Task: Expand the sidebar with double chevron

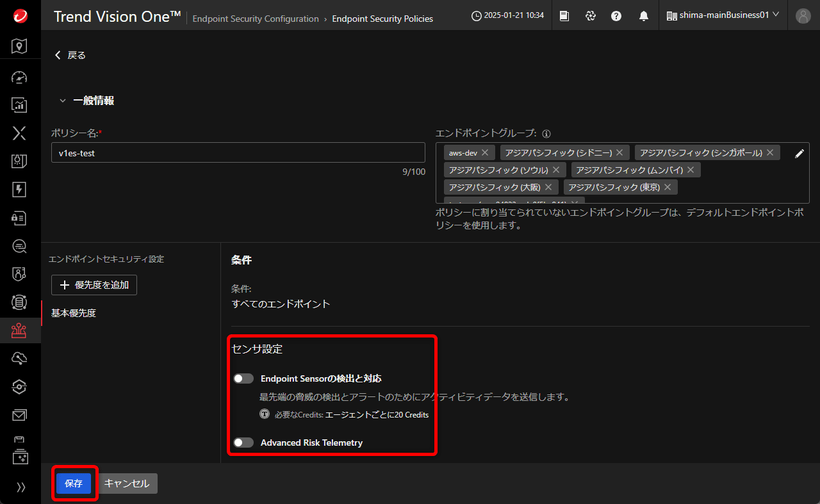Action: click(x=20, y=487)
